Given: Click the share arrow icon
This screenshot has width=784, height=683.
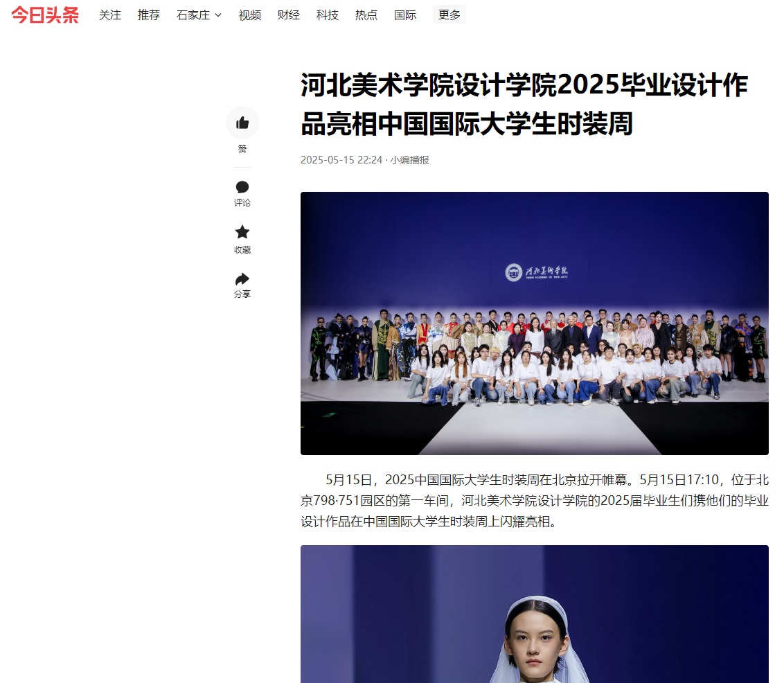Looking at the screenshot, I should 242,278.
